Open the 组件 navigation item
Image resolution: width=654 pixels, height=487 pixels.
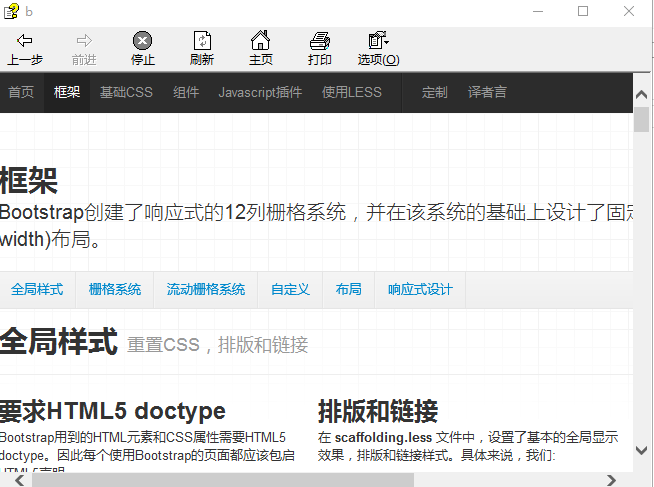pos(186,92)
